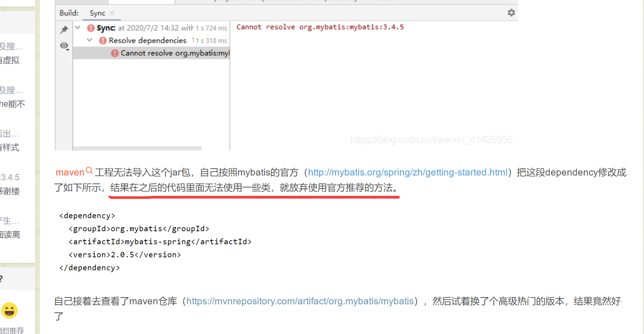644x334 pixels.
Task: Close the Sync tab
Action: pyautogui.click(x=112, y=13)
